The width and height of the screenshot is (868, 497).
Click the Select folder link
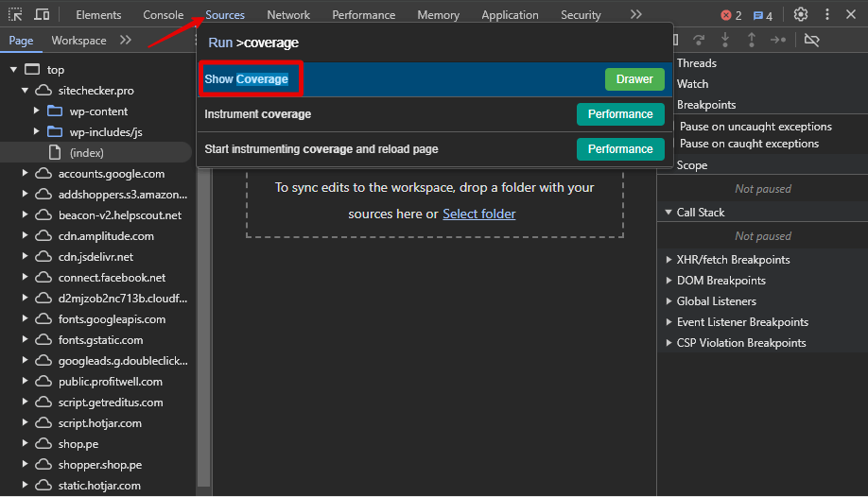(x=478, y=214)
